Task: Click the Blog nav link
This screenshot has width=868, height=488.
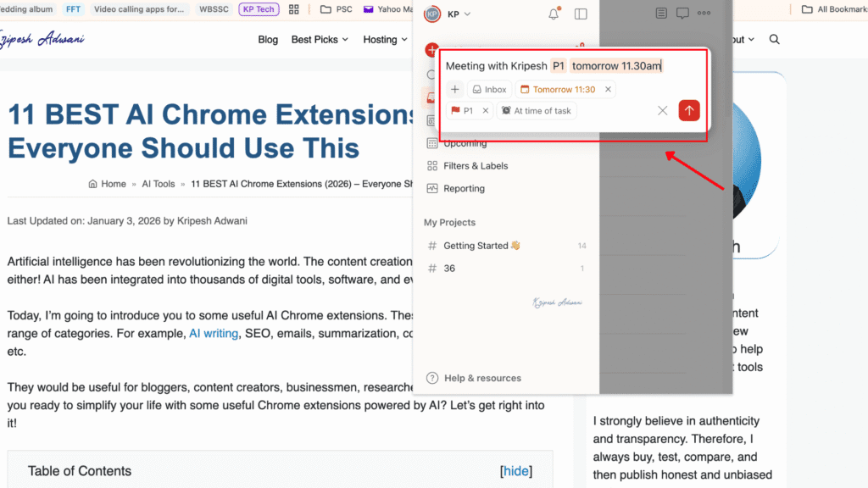Action: click(x=268, y=40)
